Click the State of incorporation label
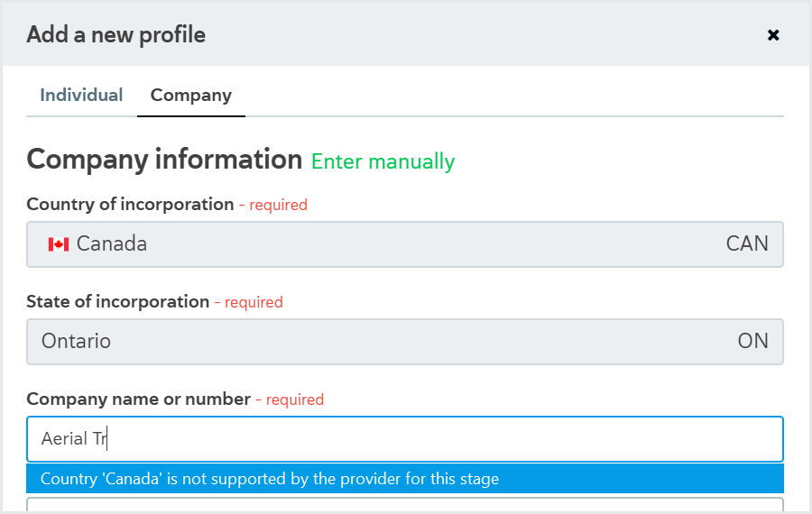Viewport: 812px width, 514px height. 117,302
